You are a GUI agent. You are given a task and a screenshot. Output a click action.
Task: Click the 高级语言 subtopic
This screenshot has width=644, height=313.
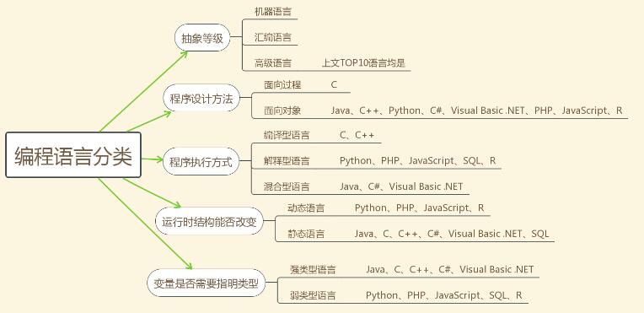[x=272, y=63]
